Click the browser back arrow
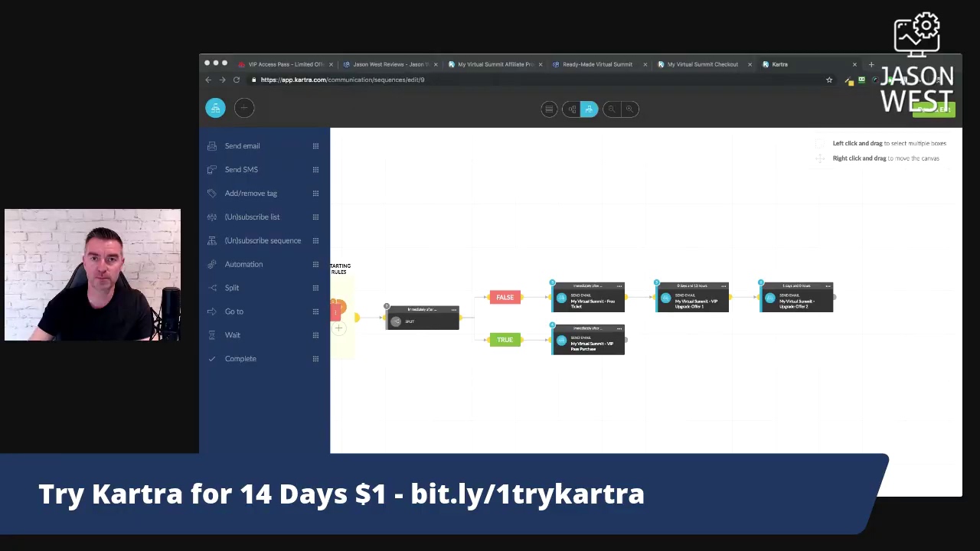The image size is (980, 551). click(x=208, y=80)
